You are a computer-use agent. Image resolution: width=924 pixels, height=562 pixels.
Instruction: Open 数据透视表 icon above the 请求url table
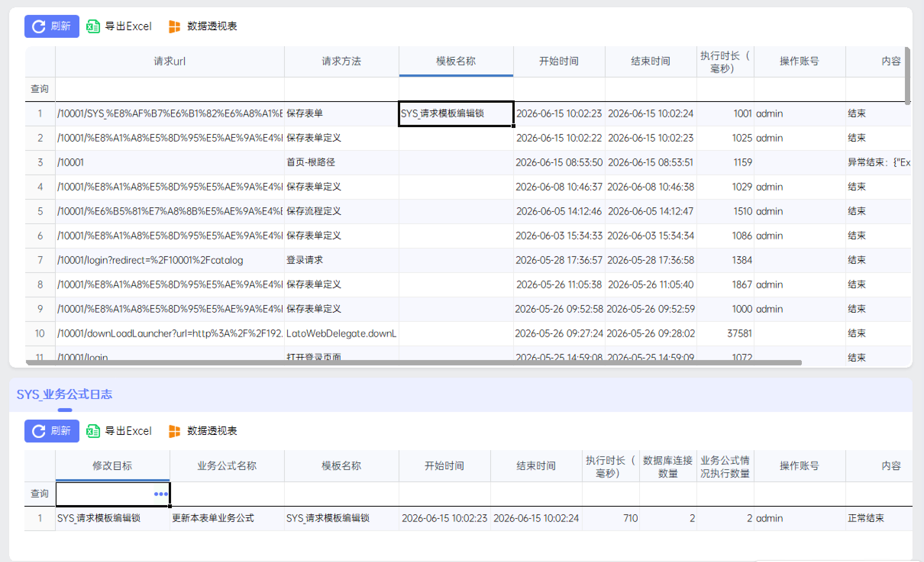[174, 26]
